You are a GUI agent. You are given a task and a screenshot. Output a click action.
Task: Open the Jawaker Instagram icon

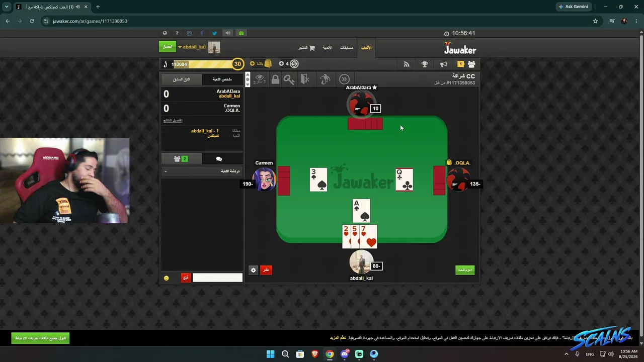[x=189, y=33]
